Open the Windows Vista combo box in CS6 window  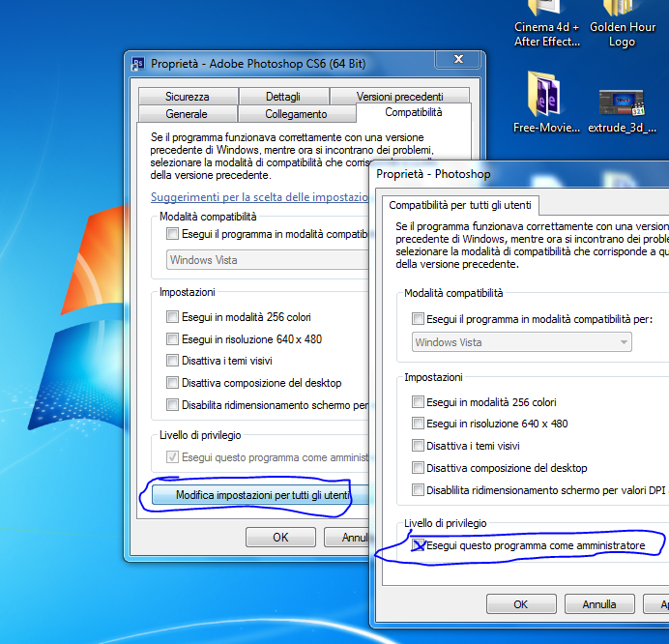pos(268,260)
